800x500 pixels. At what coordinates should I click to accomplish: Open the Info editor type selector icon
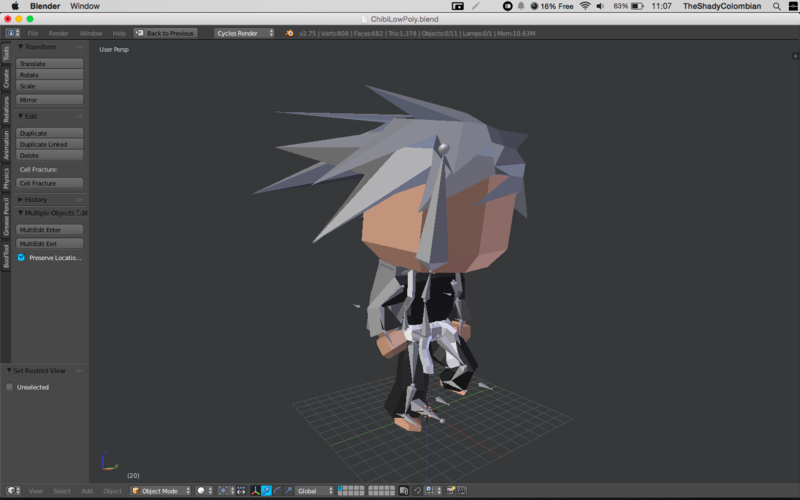point(13,33)
